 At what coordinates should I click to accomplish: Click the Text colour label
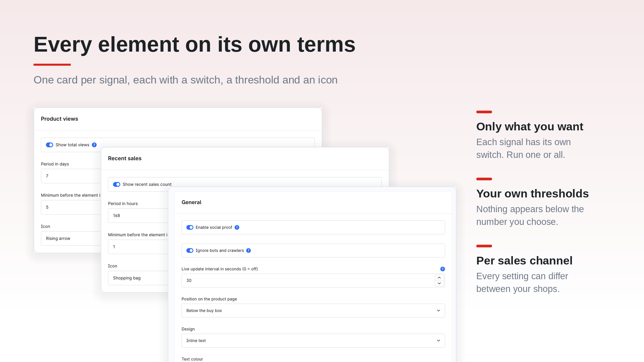[x=192, y=359]
